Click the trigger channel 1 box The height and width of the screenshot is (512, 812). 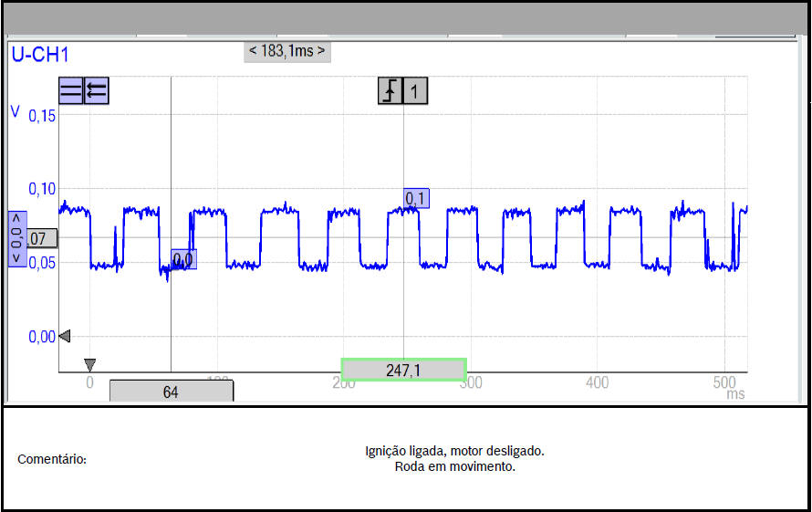(x=415, y=90)
